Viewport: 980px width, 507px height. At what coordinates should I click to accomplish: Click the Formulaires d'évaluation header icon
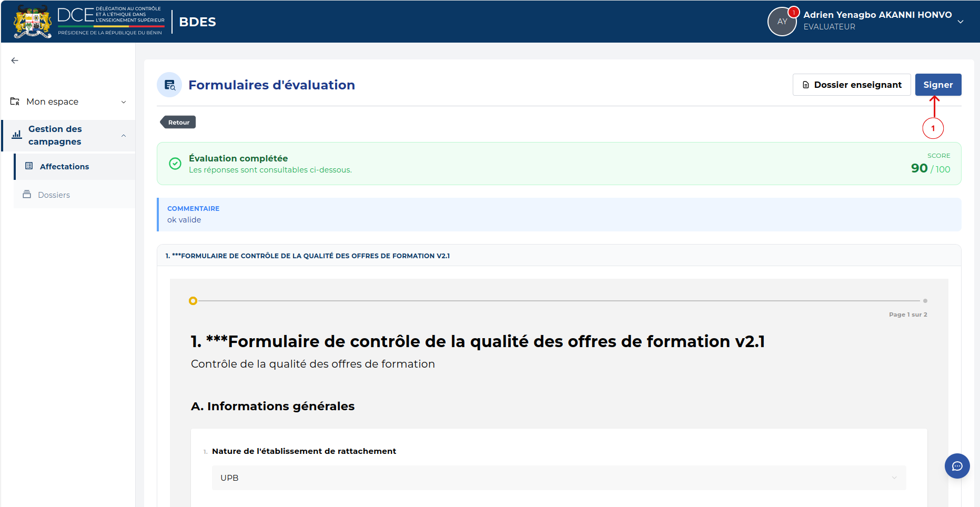tap(169, 85)
